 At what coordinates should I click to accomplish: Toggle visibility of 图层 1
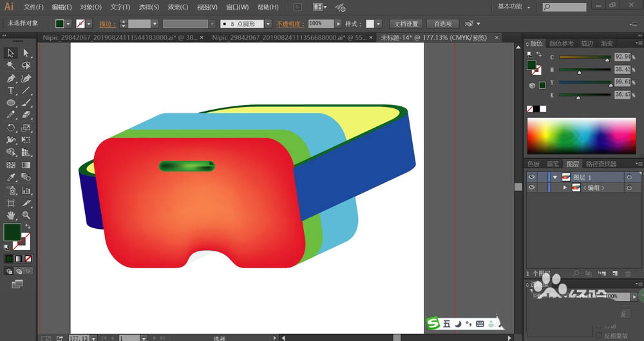coord(531,177)
